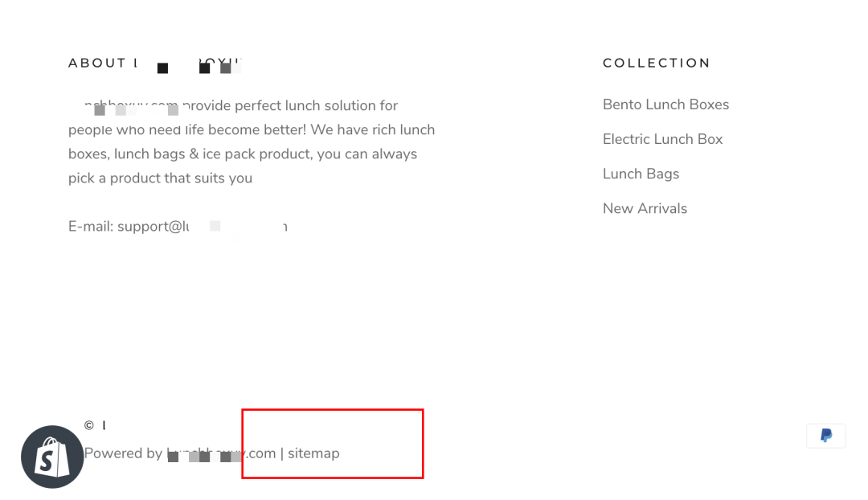Click the "Powered by" footer text
Viewport: 868px width, 500px height.
pos(123,453)
